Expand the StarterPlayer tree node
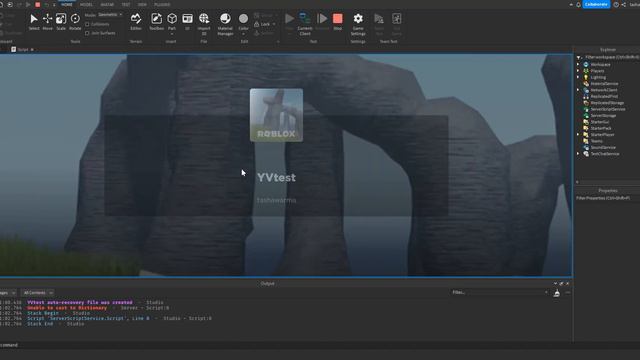Viewport: 640px width, 360px height. (x=578, y=134)
